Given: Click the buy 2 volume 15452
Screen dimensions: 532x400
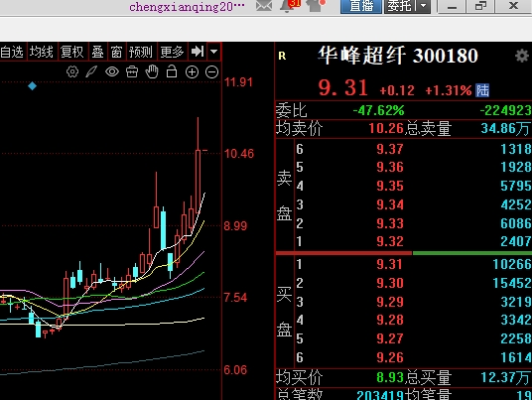Looking at the screenshot, I should pyautogui.click(x=512, y=283).
